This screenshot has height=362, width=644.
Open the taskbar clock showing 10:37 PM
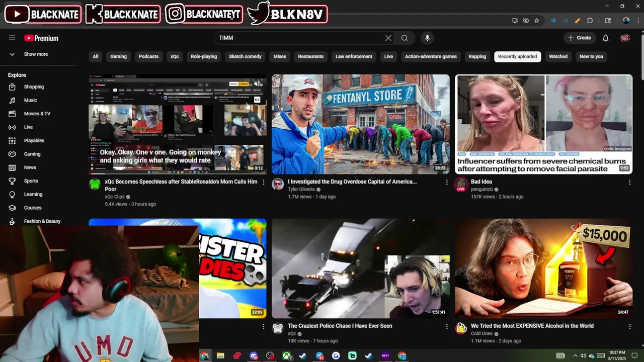[x=617, y=356]
